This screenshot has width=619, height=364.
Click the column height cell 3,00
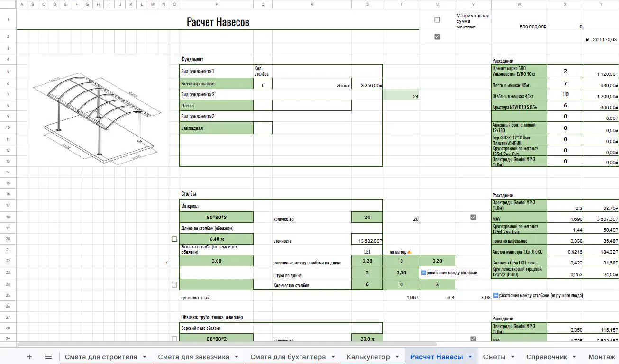pyautogui.click(x=217, y=261)
